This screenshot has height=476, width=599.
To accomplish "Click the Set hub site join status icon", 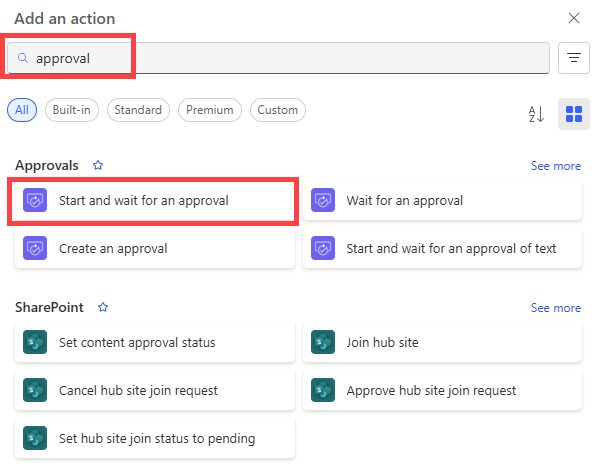I will click(35, 438).
